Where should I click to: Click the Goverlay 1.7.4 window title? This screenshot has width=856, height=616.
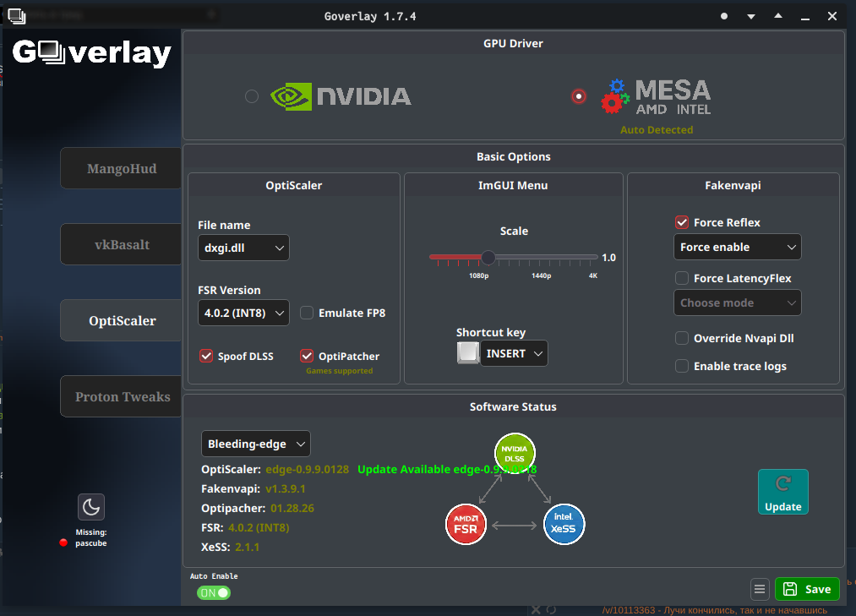[370, 16]
